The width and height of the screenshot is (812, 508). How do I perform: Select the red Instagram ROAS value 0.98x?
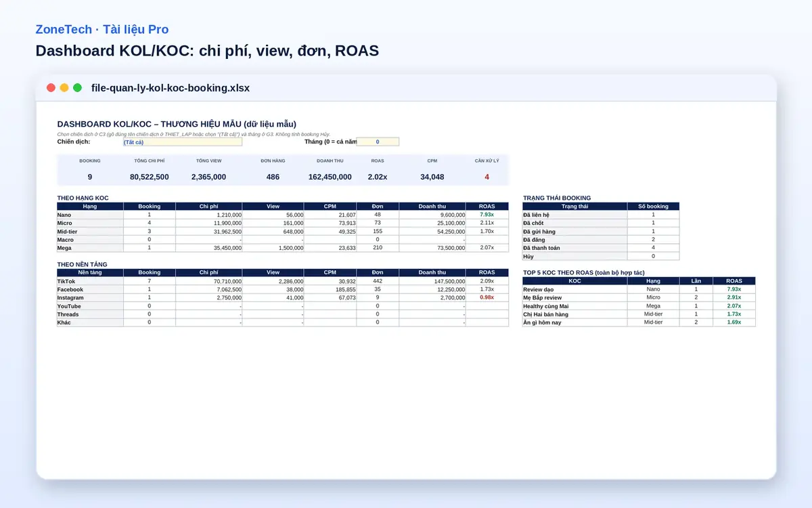487,297
